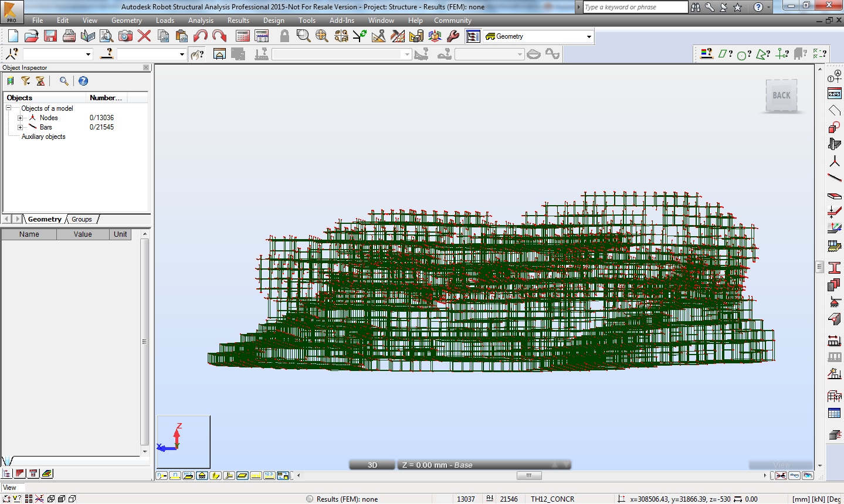Viewport: 844px width, 504px height.
Task: Select the bar selection icon with question mark
Action: coord(107,54)
